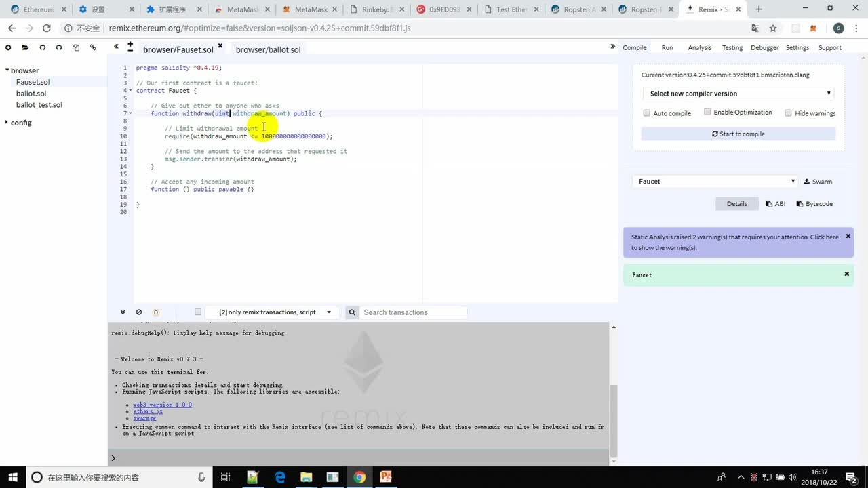Open the Settings tab

pyautogui.click(x=797, y=47)
